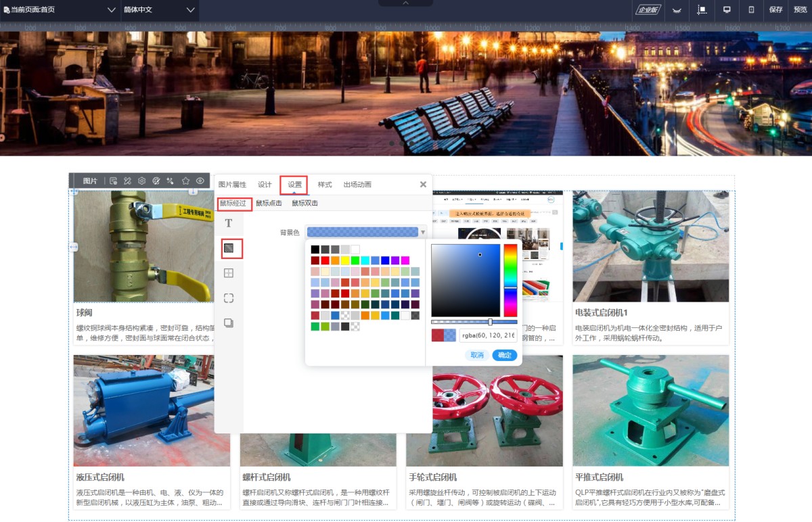Toggle the closed-eye hide icon in top bar
The image size is (812, 522).
tap(676, 10)
